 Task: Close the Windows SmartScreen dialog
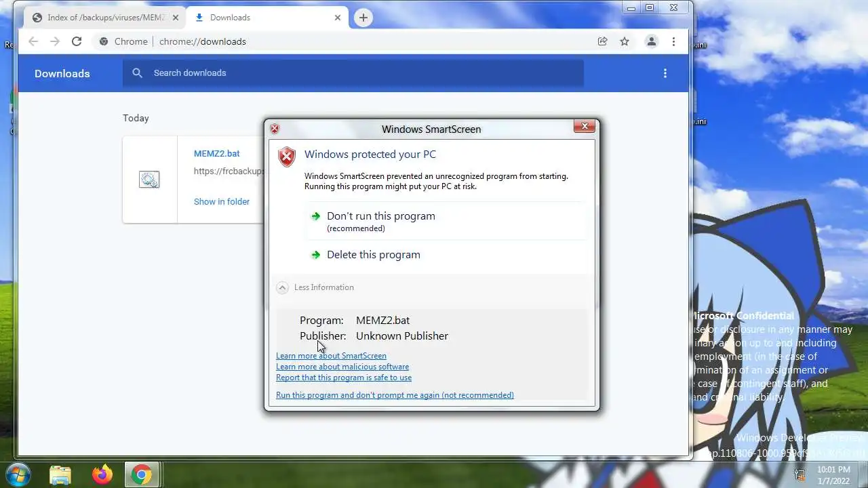coord(585,126)
